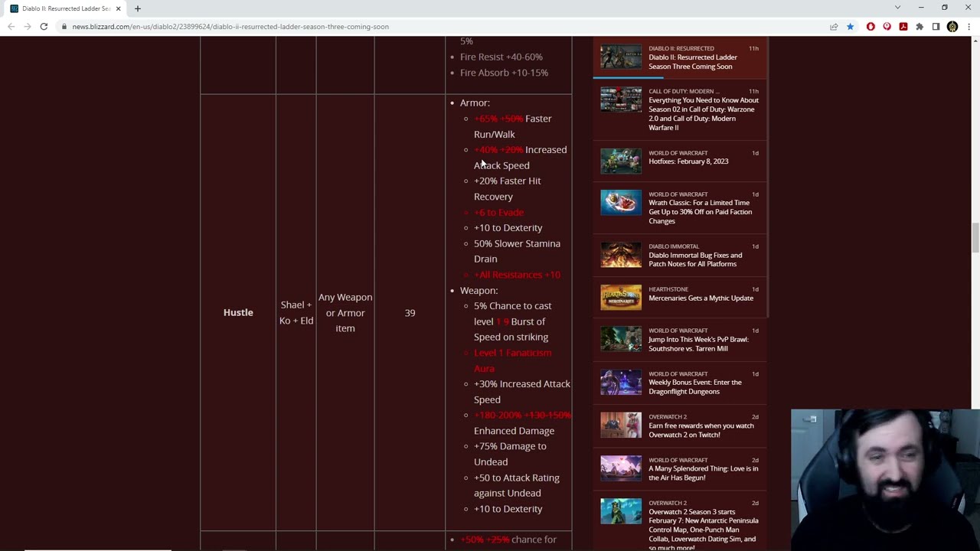Open the Call of Duty Warzone 2.0 Season 02 article
This screenshot has width=980, height=551.
[x=704, y=114]
